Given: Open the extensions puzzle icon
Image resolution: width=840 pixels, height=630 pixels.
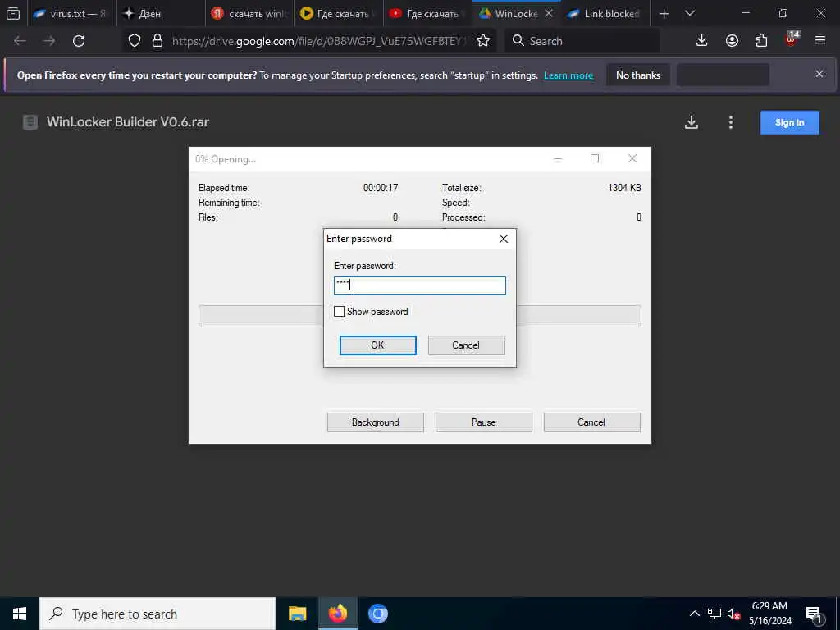Looking at the screenshot, I should (761, 41).
